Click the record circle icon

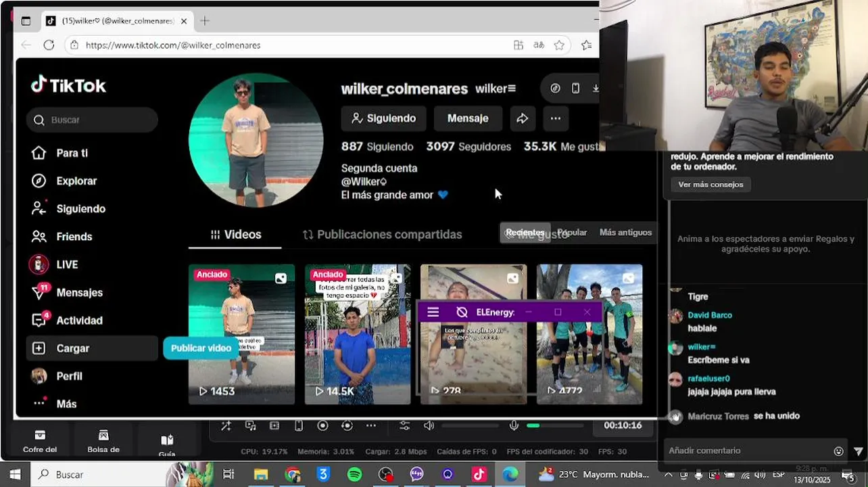322,425
